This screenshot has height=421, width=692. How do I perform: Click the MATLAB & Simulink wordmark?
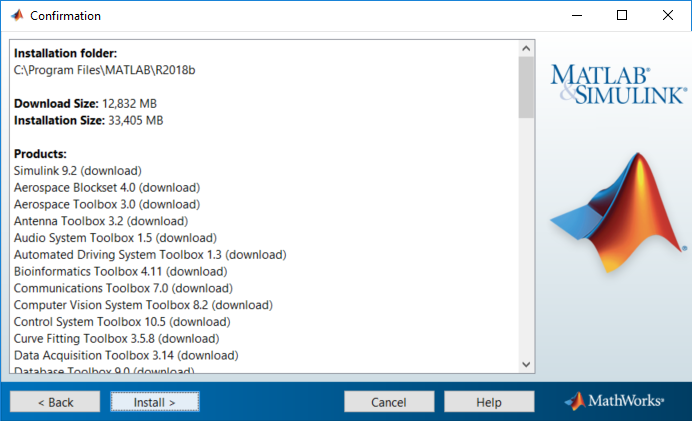tap(619, 84)
